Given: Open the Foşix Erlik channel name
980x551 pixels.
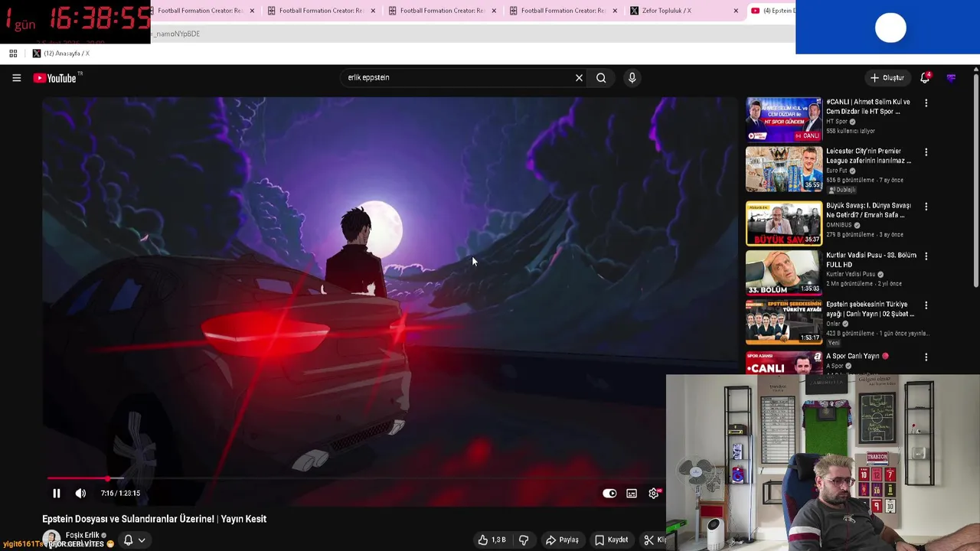Looking at the screenshot, I should [83, 535].
